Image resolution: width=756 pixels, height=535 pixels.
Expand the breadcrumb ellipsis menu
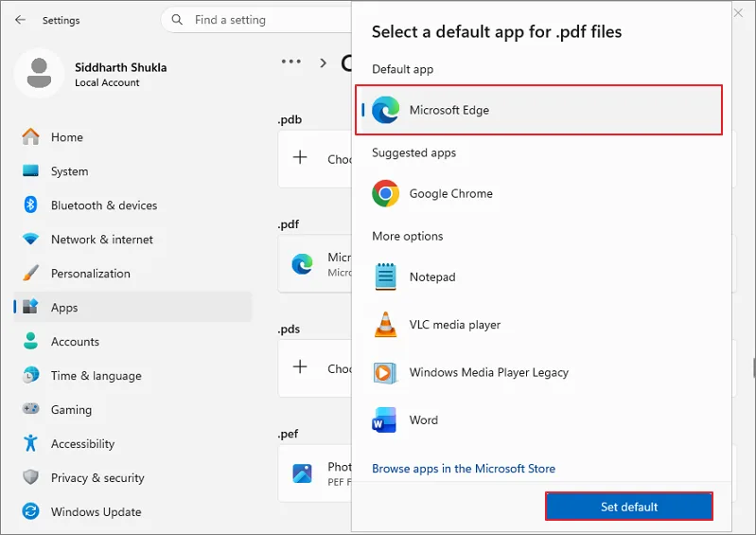pyautogui.click(x=291, y=62)
